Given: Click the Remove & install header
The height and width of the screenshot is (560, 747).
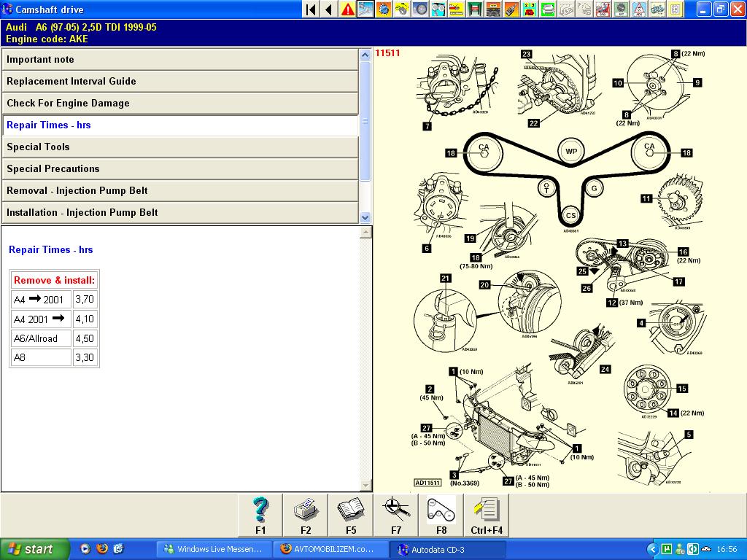Looking at the screenshot, I should 54,280.
